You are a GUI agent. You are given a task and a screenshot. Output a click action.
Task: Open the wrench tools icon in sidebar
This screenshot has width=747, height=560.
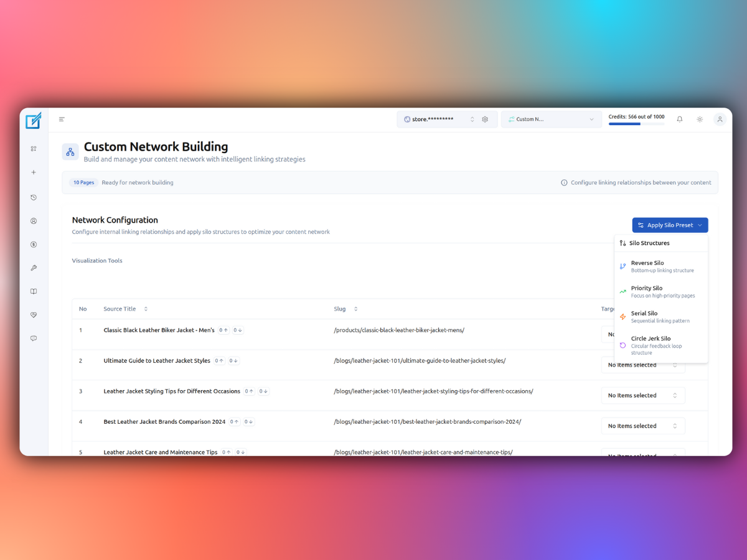34,268
